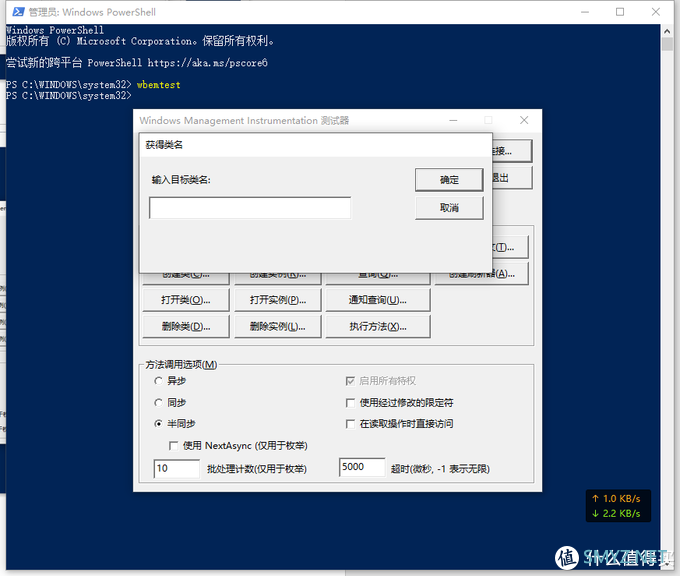The image size is (680, 576).
Task: Click 删除实例(L)... button
Action: (x=278, y=327)
